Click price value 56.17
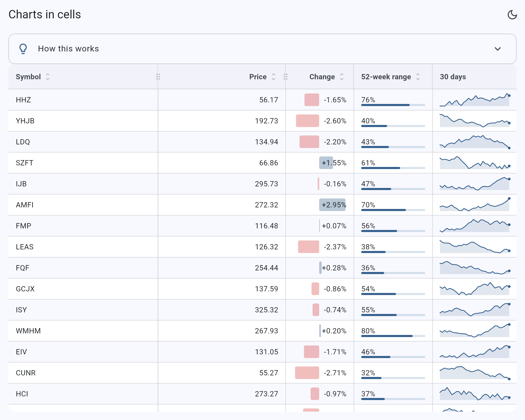525x420 pixels. click(x=269, y=100)
